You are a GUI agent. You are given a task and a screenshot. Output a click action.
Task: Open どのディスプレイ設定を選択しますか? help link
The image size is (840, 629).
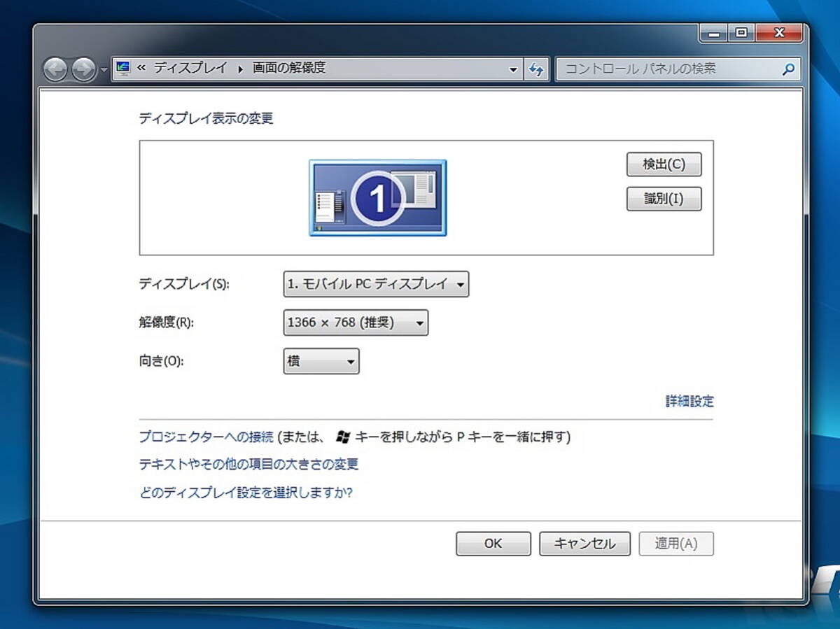click(x=246, y=493)
